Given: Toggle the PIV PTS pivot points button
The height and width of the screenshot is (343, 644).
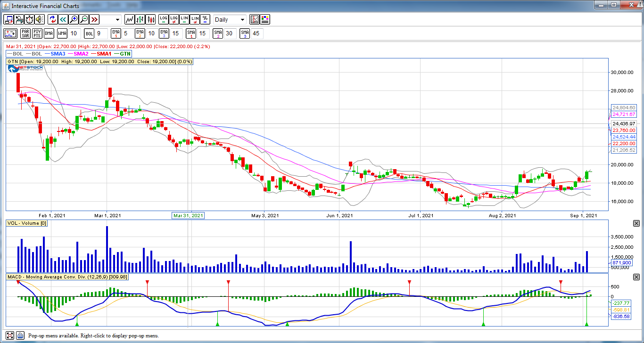Looking at the screenshot, I should point(37,33).
